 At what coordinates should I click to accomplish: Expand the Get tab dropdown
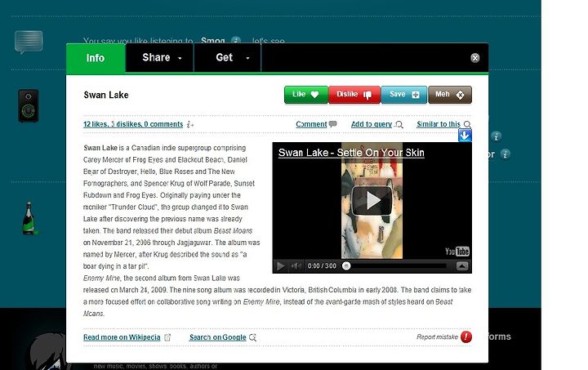pos(228,58)
